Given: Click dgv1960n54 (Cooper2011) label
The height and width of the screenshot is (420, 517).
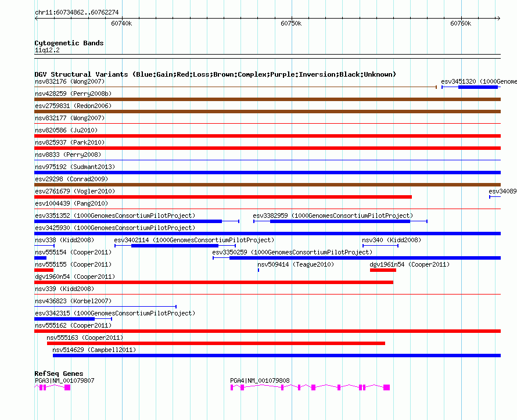Looking at the screenshot, I should coord(75,277).
